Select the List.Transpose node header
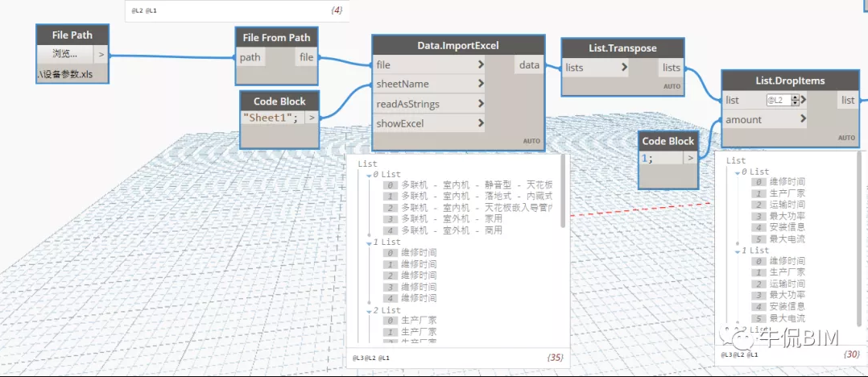868x377 pixels. 622,48
